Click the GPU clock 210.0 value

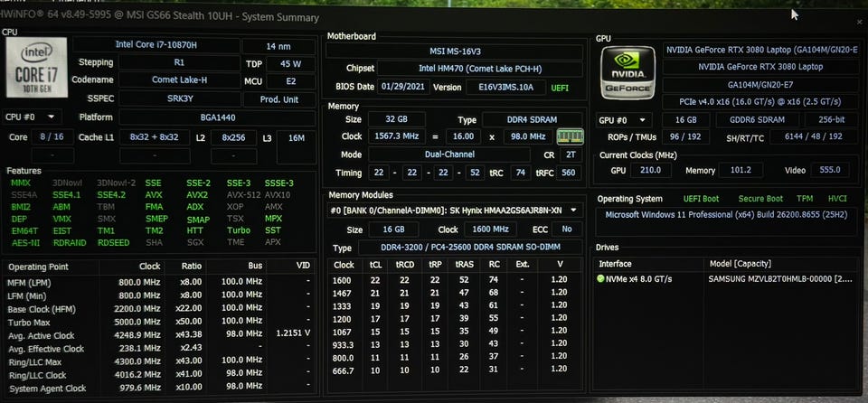tap(650, 171)
